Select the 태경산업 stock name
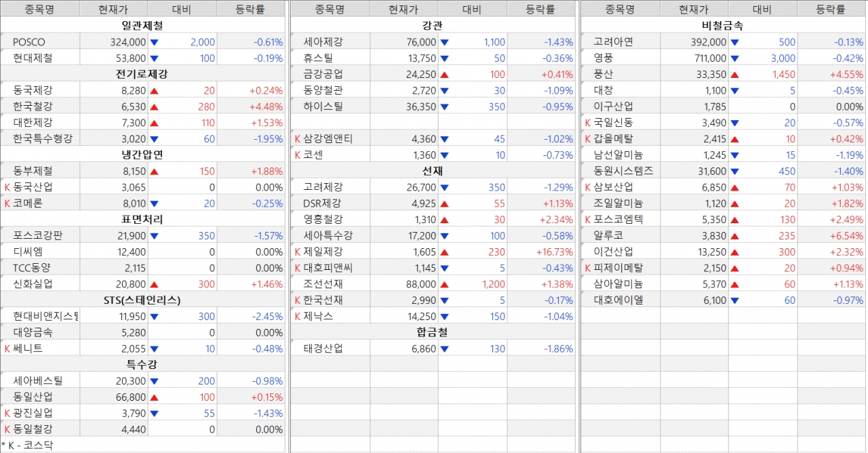 (323, 349)
